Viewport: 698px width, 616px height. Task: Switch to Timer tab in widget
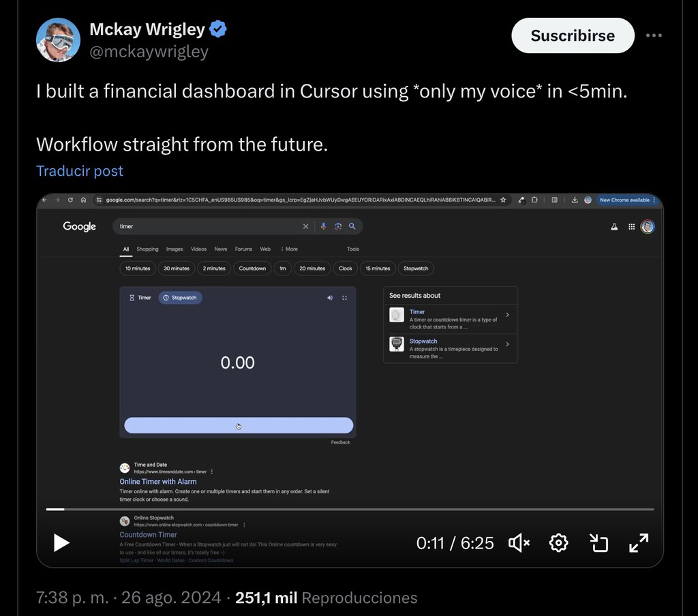point(140,298)
